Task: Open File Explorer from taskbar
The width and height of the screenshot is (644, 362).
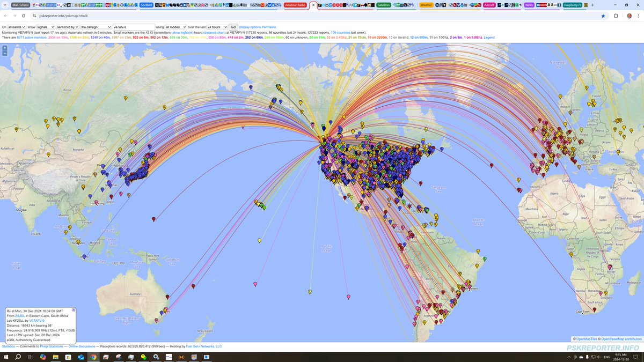Action: pos(56,357)
